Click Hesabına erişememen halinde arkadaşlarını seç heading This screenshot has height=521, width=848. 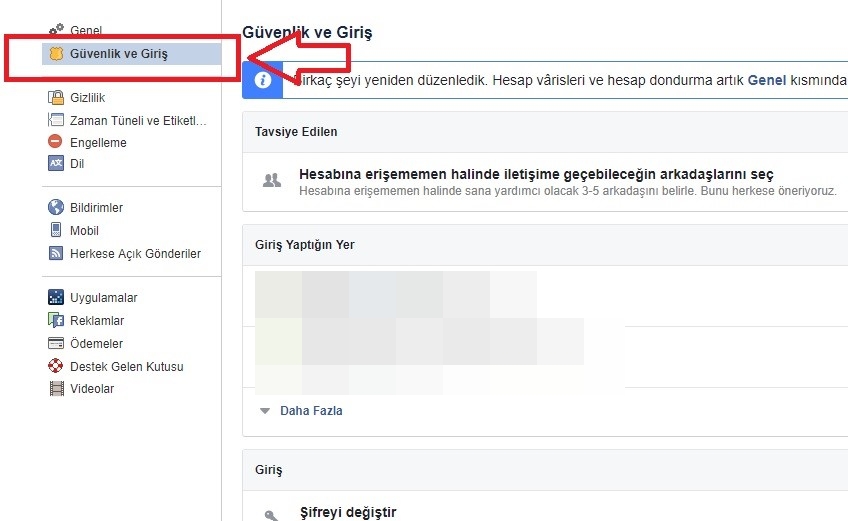pos(536,174)
